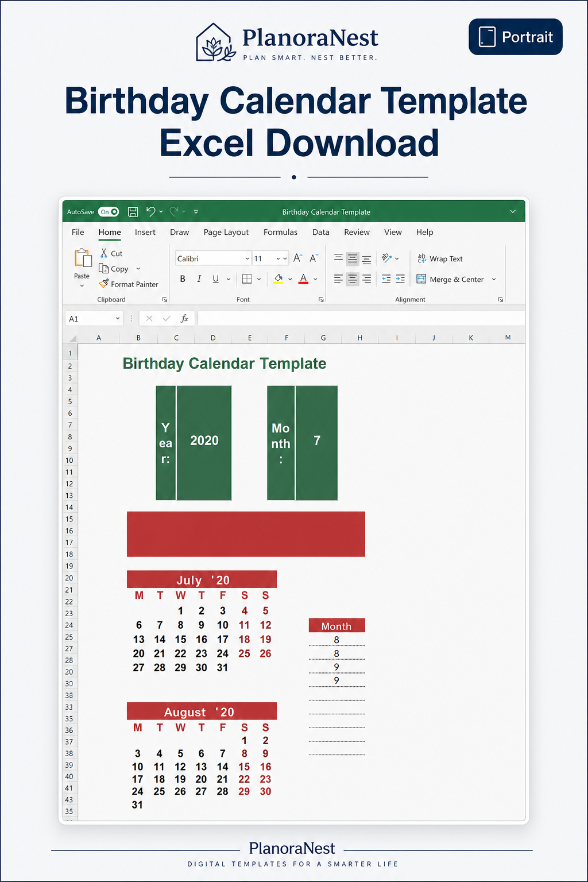Expand the ribbon display chevron in title bar

(513, 212)
